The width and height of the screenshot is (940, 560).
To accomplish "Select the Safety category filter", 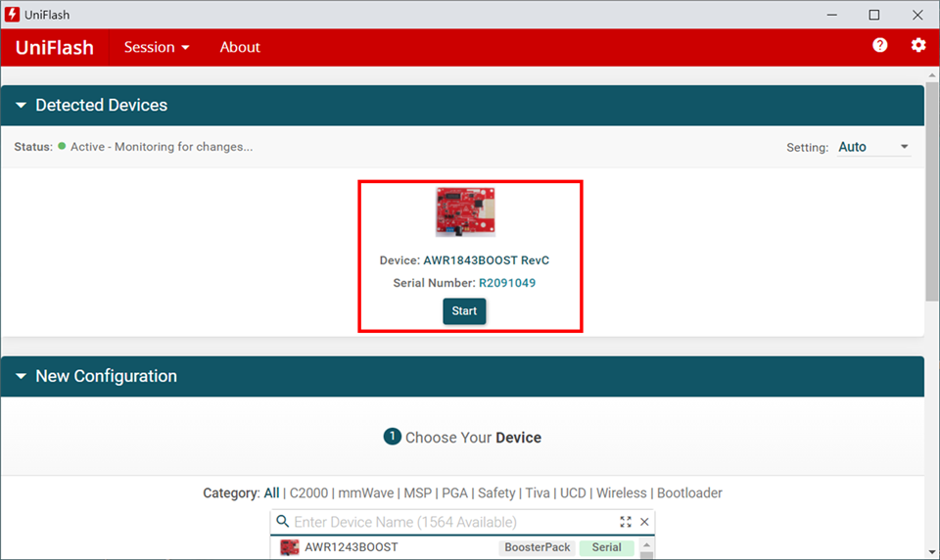I will 496,492.
